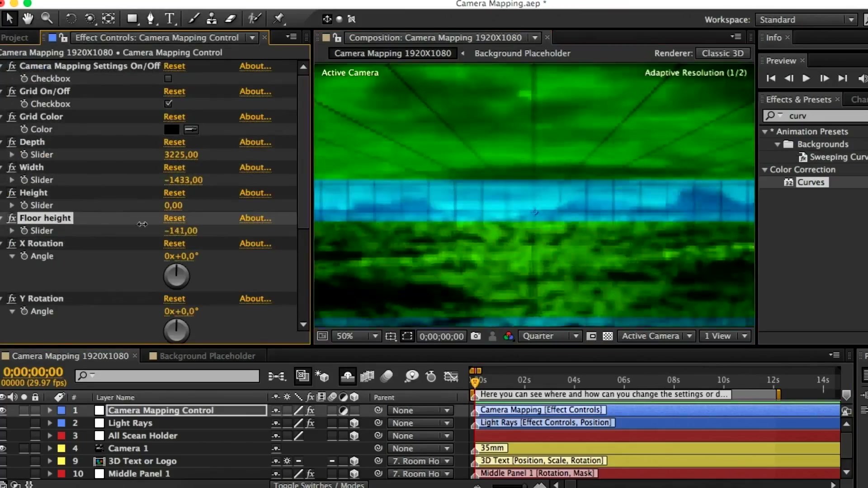868x488 pixels.
Task: Switch to the Project tab
Action: tap(14, 38)
